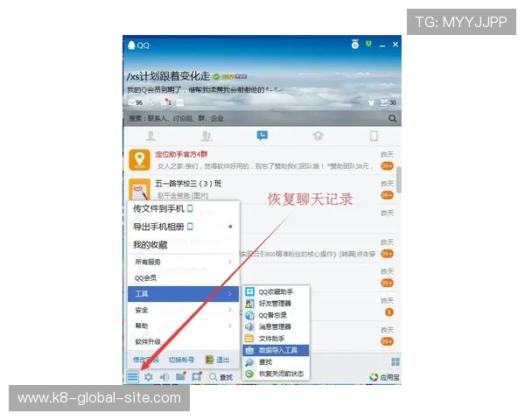The height and width of the screenshot is (420, 525).
Task: Select QQ会员 menu entry
Action: [183, 277]
